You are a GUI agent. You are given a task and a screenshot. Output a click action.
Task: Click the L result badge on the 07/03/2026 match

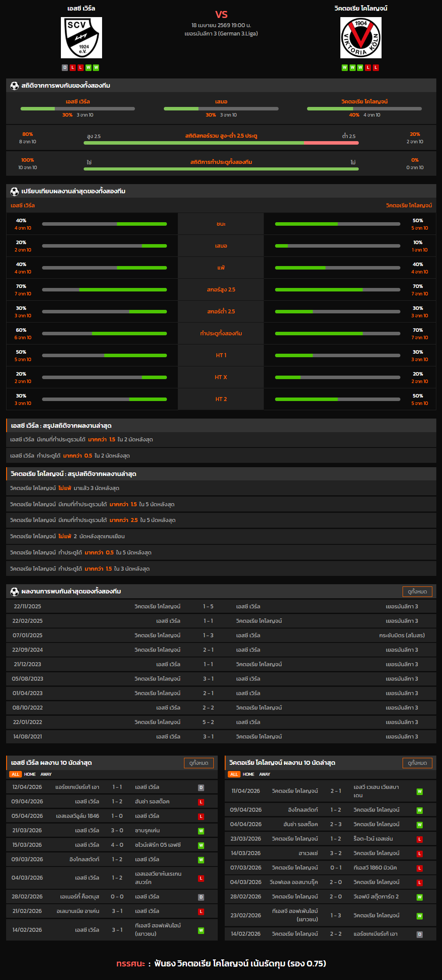pyautogui.click(x=419, y=868)
